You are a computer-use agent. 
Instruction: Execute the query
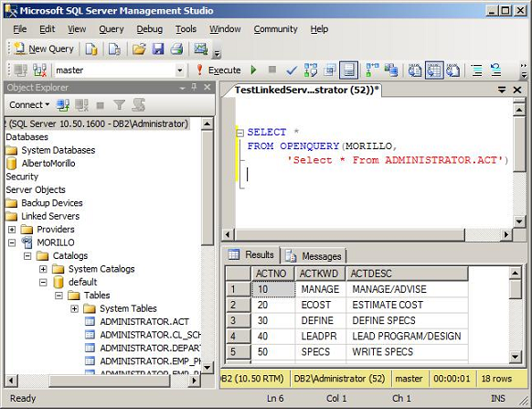(x=218, y=70)
